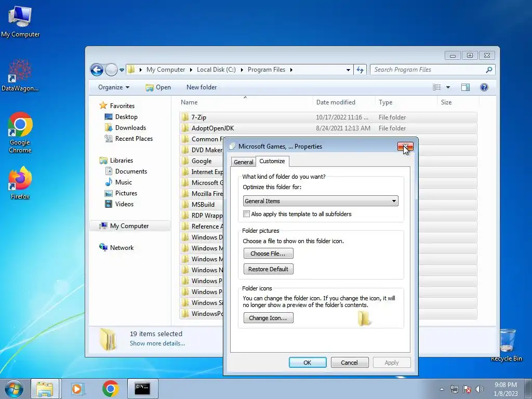Click the Restore Default button

tap(268, 269)
